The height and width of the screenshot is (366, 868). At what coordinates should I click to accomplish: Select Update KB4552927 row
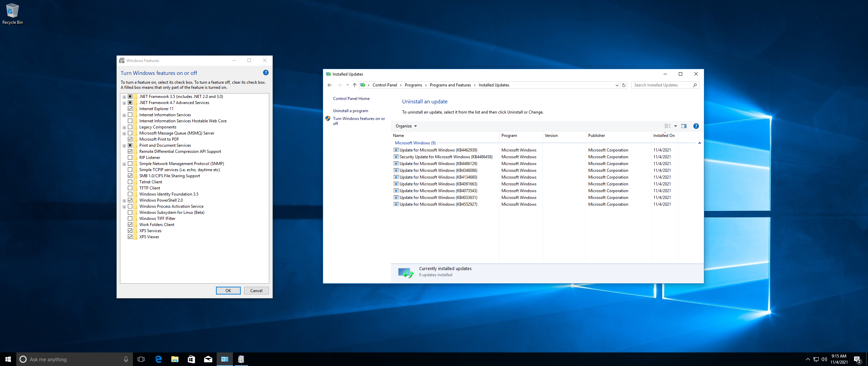coord(535,204)
